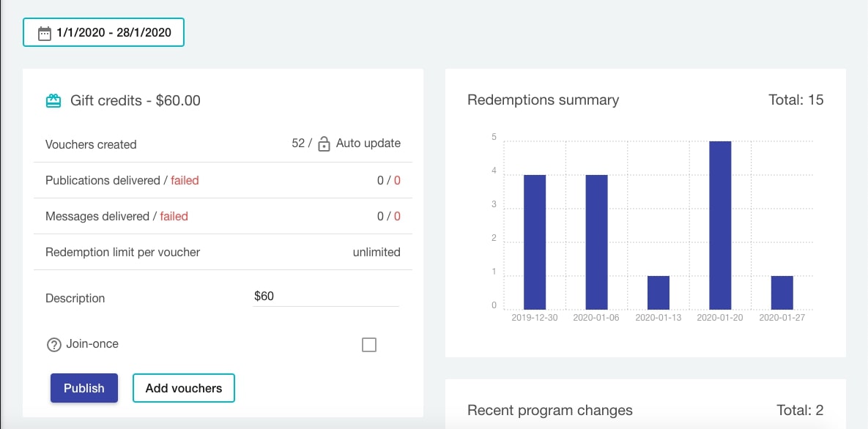Viewport: 868px width, 429px height.
Task: Click the 2020-01-06 redemptions bar
Action: pos(596,242)
